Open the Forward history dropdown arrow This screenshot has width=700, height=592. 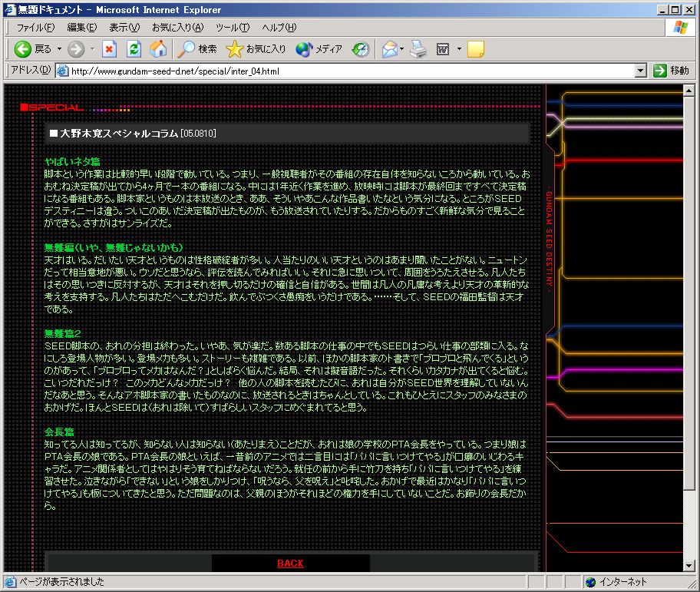coord(92,49)
